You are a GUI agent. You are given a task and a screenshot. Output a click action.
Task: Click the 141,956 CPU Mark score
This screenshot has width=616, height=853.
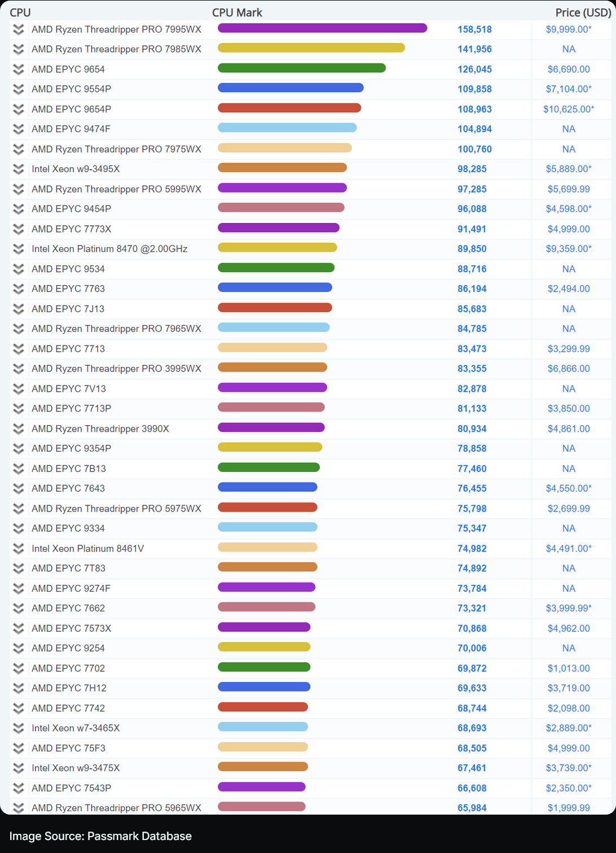474,49
